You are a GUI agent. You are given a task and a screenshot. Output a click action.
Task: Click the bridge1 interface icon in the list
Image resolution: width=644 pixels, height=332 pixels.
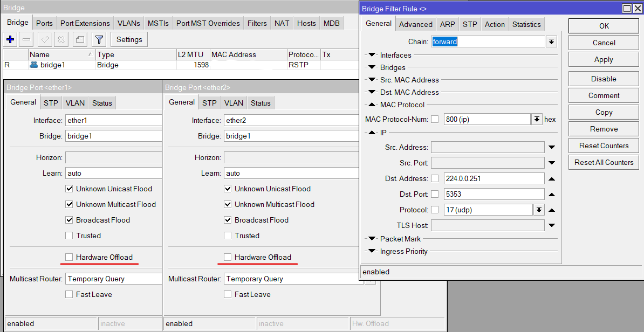click(33, 65)
